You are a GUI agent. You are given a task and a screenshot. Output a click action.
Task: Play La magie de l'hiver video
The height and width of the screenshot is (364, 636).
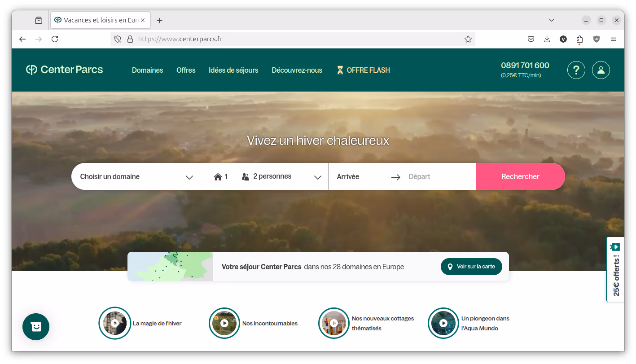(x=115, y=323)
